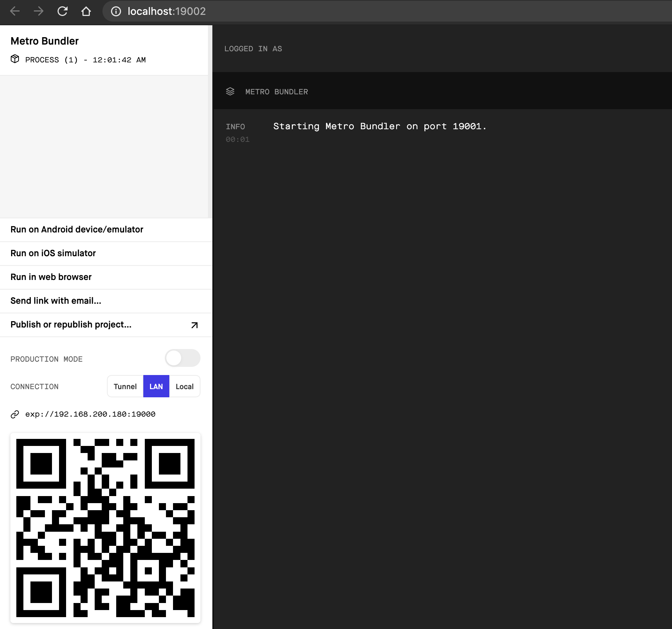Click the browser forward arrow

pyautogui.click(x=39, y=11)
